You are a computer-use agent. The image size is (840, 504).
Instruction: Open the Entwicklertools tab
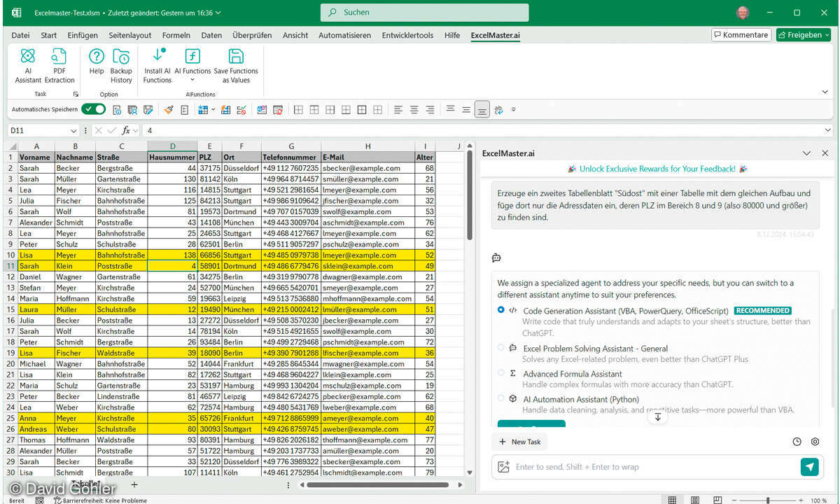[x=407, y=35]
